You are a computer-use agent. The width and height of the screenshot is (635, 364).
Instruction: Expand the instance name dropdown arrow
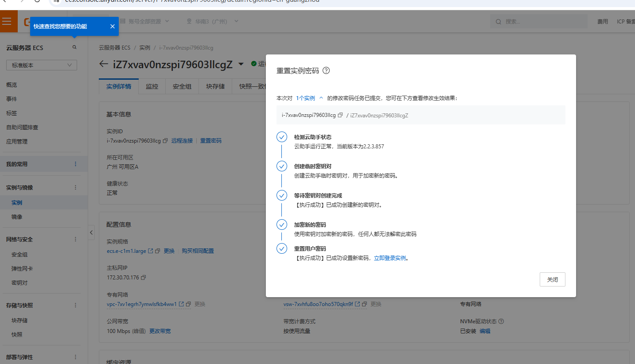241,64
